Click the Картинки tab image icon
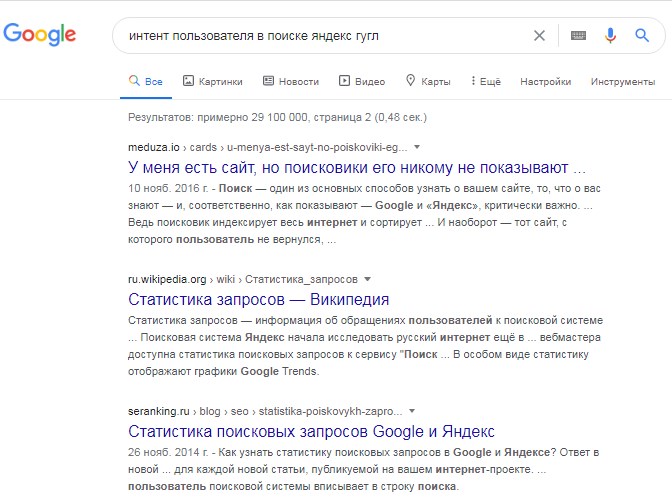Screen dimensions: 672x499 point(188,81)
